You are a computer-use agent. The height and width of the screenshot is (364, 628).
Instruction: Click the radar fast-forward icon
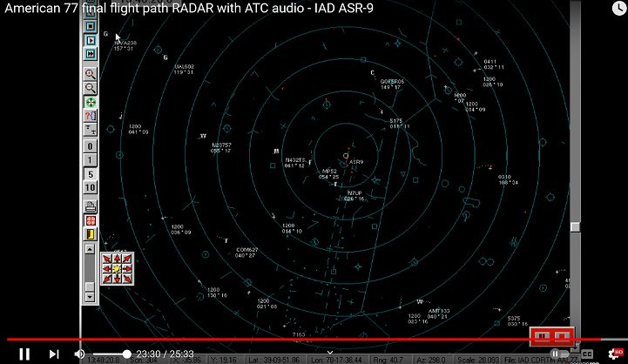click(x=91, y=54)
